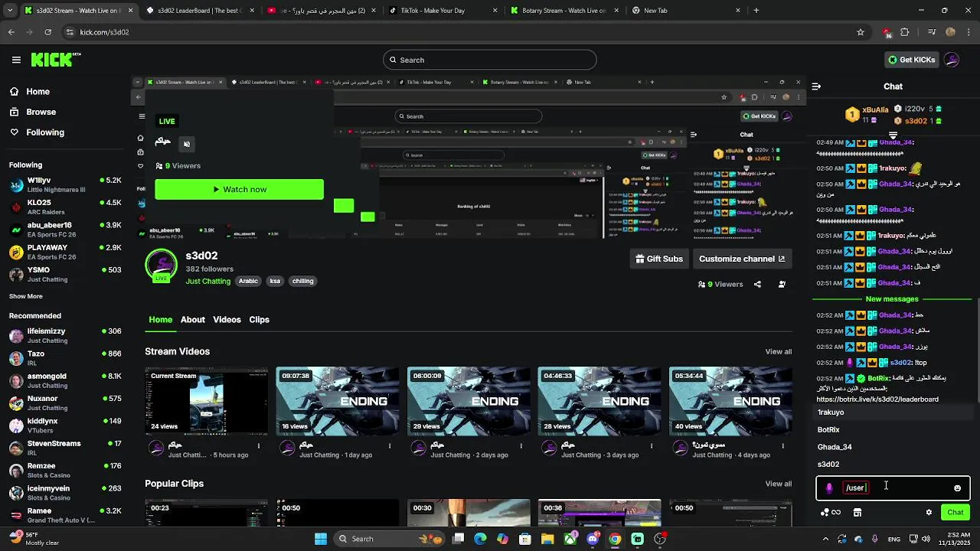The width and height of the screenshot is (980, 551).
Task: Open the Videos channel tab
Action: click(227, 320)
